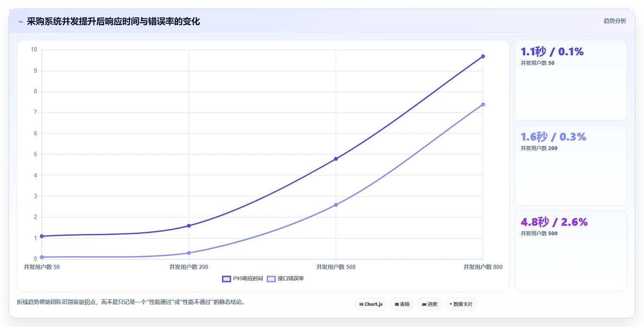Open the 1.6秒 / 0.3% data card

(570, 165)
